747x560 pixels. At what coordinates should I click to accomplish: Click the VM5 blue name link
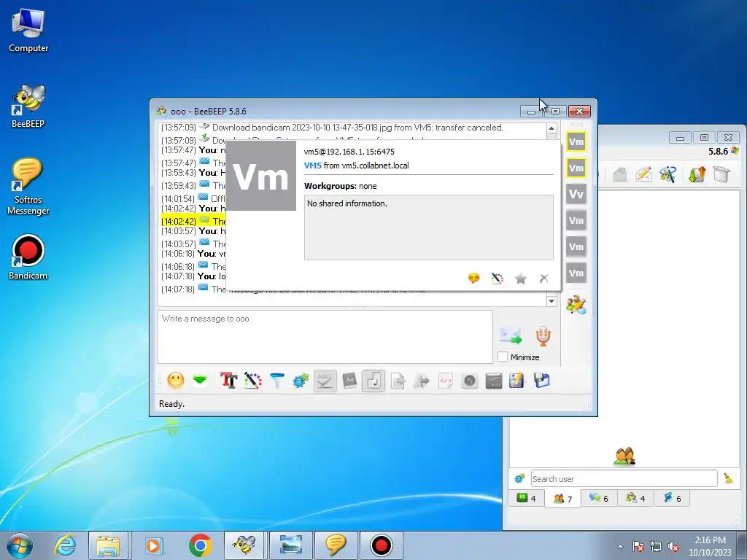[x=312, y=166]
